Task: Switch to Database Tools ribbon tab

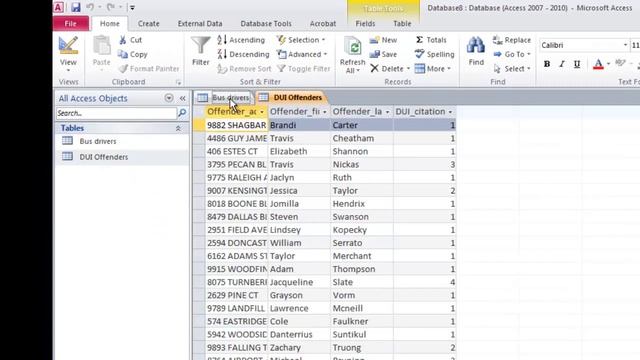Action: (x=266, y=24)
